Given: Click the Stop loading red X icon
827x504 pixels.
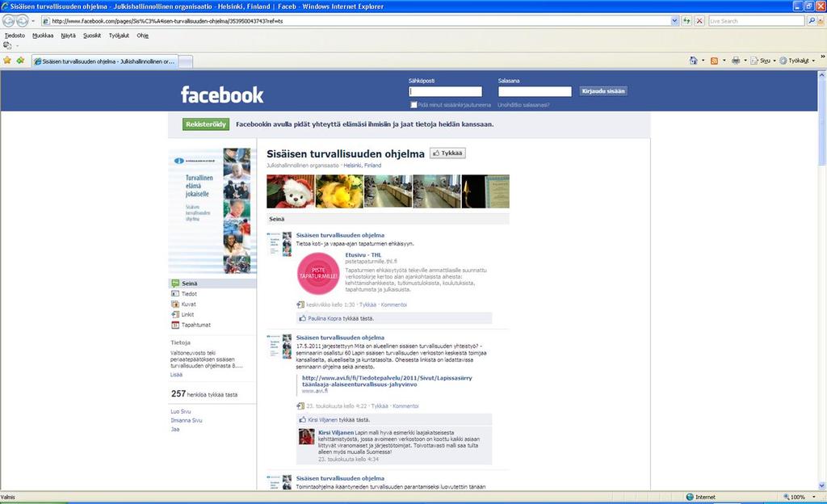Looking at the screenshot, I should coord(699,20).
